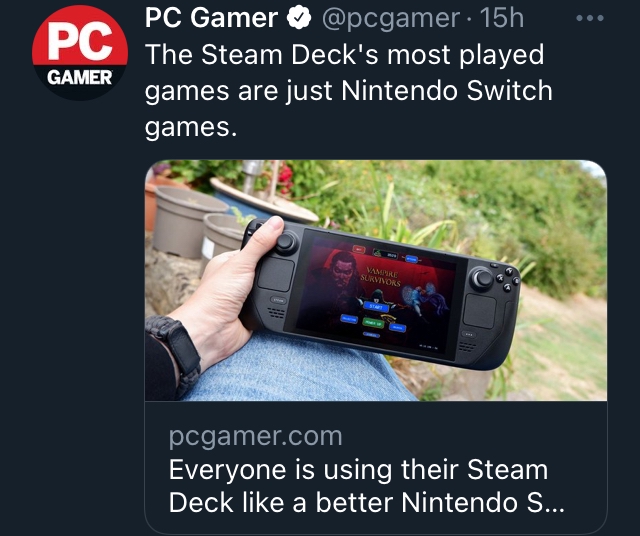Click the blue START button on the Deck screen

(375, 306)
